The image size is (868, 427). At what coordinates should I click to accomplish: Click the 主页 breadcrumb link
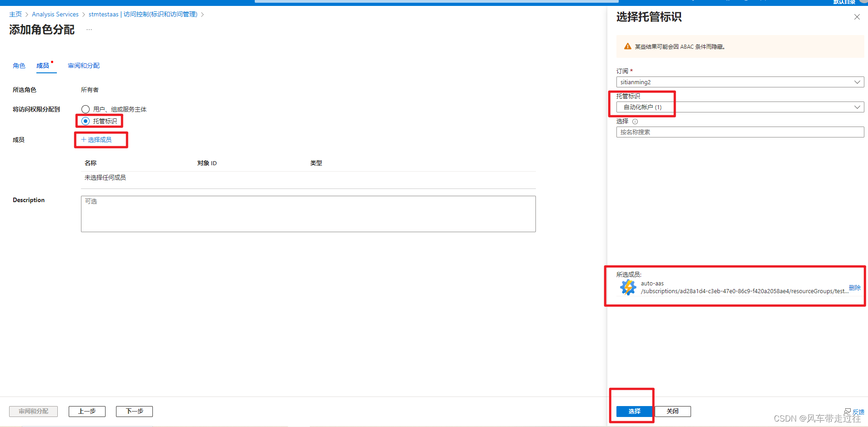pos(15,14)
